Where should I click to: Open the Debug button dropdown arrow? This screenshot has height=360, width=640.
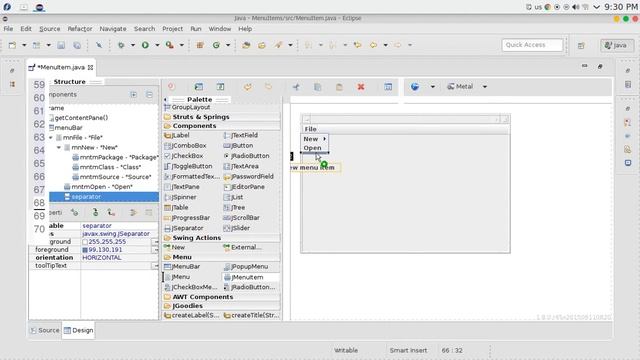tap(133, 45)
